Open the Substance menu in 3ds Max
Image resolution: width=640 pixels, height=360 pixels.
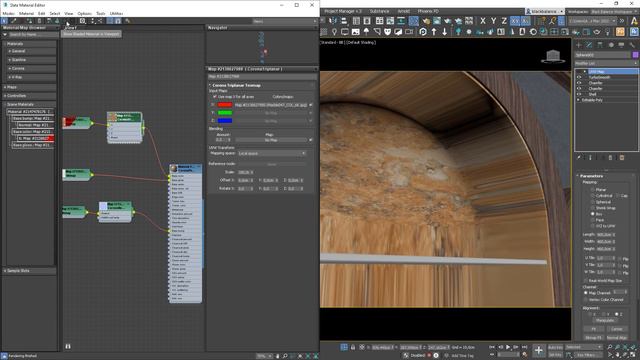[379, 11]
